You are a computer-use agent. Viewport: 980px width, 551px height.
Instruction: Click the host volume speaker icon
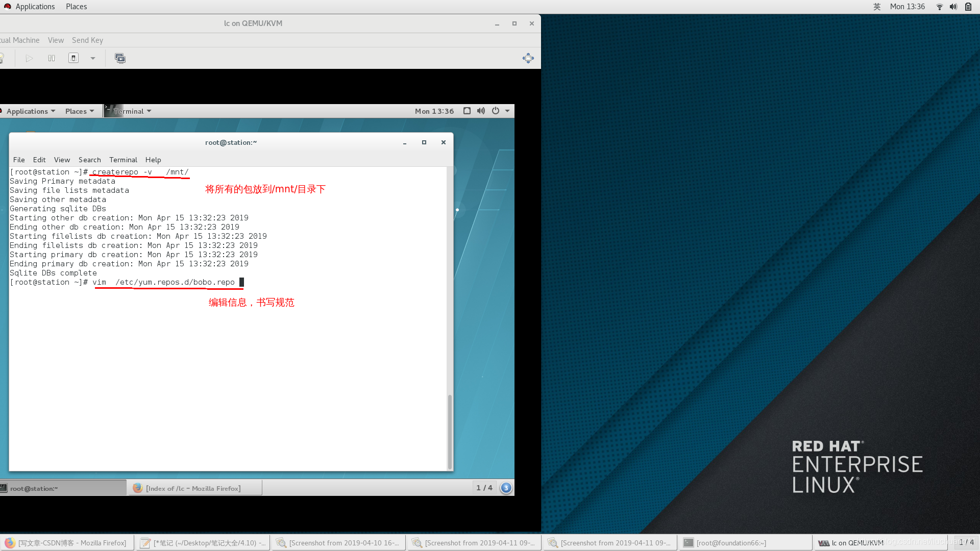953,7
